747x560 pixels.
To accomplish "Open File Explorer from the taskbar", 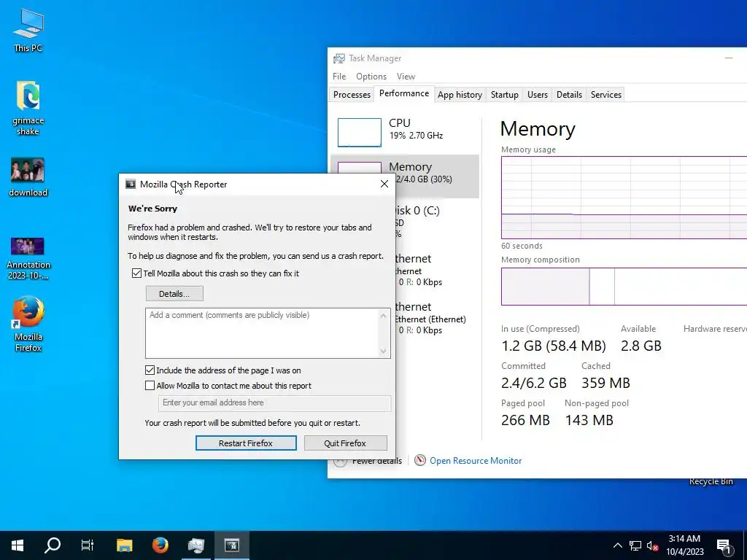I will pyautogui.click(x=124, y=545).
